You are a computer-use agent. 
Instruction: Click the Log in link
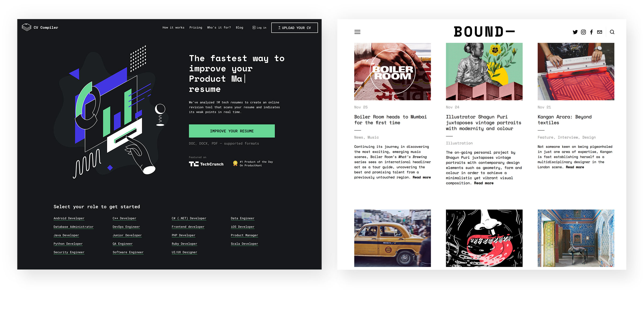(259, 28)
